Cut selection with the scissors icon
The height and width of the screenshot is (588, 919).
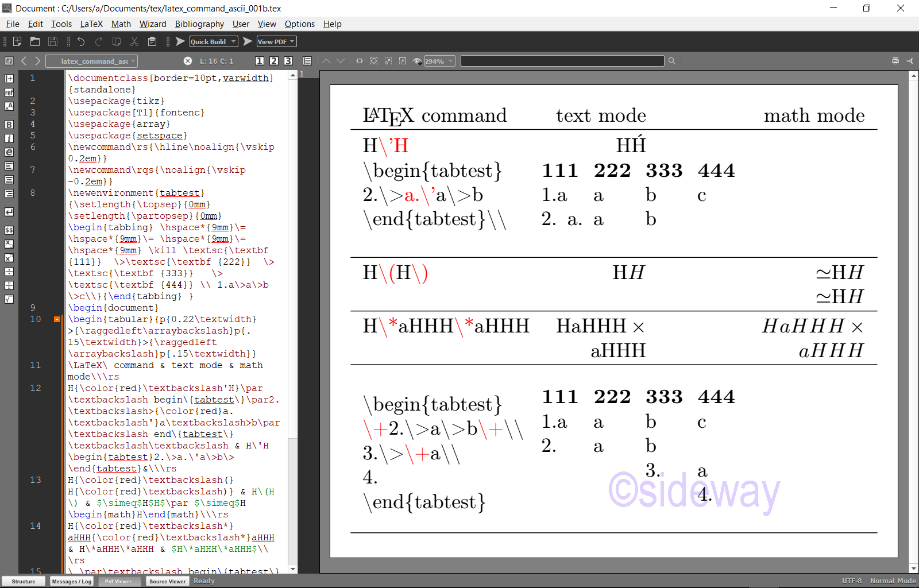pyautogui.click(x=134, y=41)
